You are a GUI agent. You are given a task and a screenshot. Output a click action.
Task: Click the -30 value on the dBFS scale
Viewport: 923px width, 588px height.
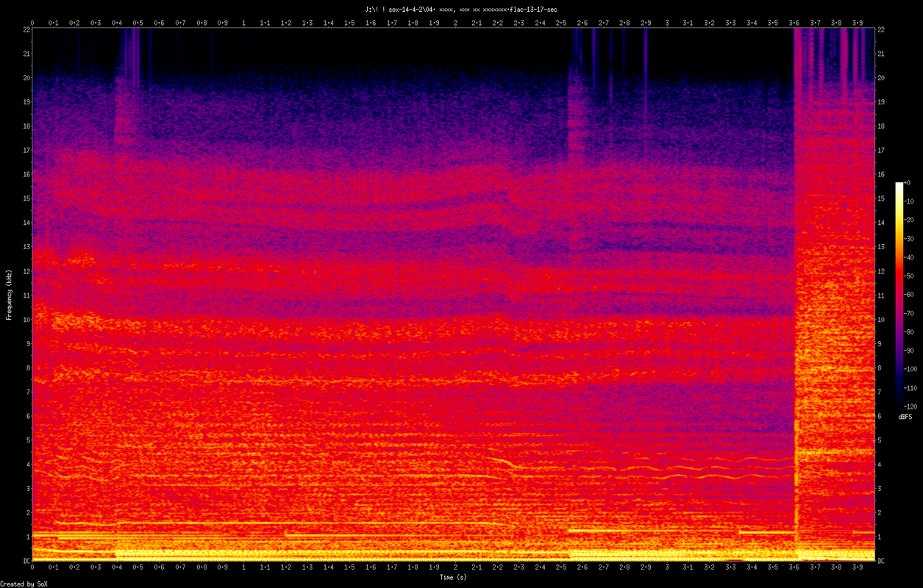(909, 239)
